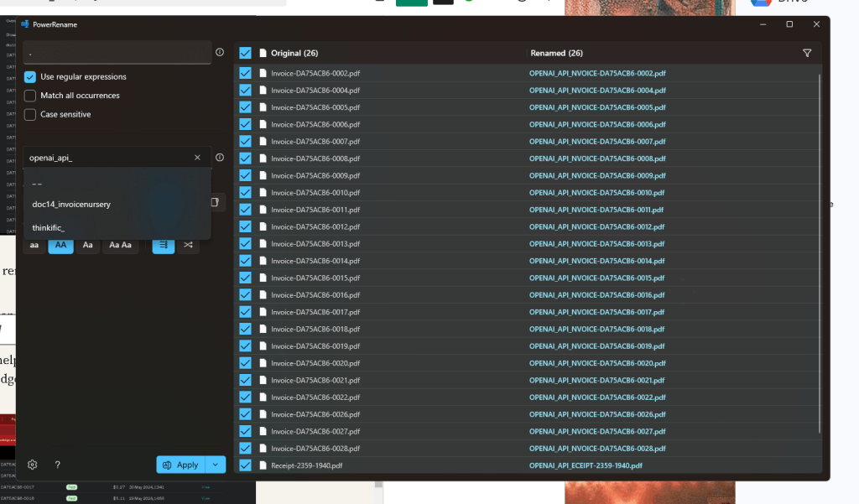859x504 pixels.
Task: Click the file list vertical scrollbar
Action: [x=820, y=252]
